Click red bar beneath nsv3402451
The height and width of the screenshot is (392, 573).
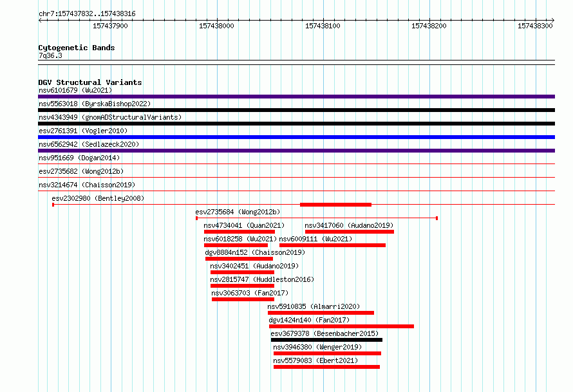coord(242,272)
